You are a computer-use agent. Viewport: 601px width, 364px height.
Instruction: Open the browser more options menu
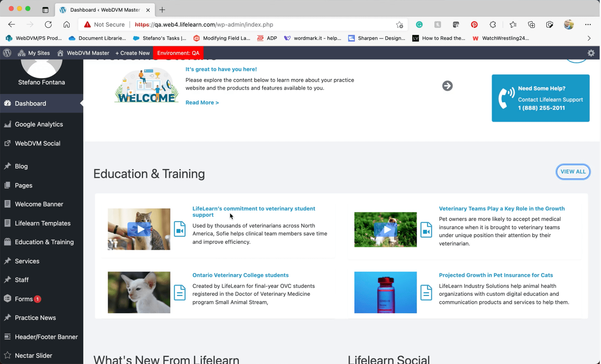click(588, 24)
